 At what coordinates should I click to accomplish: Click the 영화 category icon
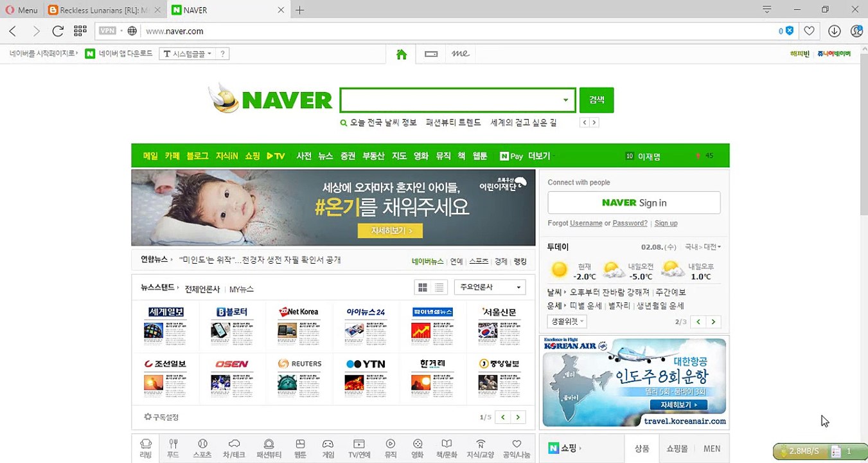pos(418,448)
